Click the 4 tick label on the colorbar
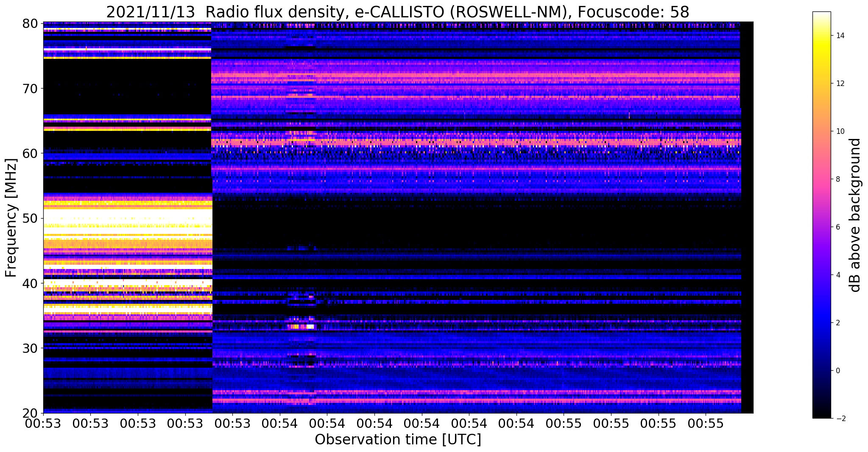Screen dimensions: 868x452 click(837, 275)
